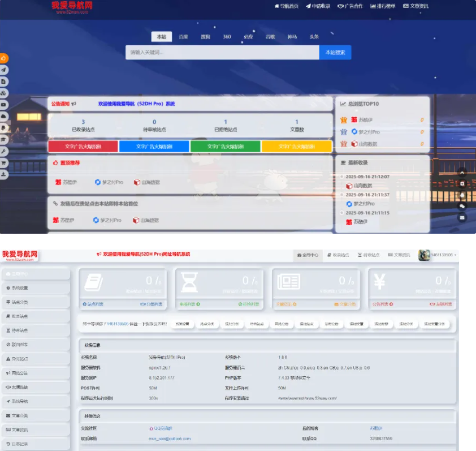The width and height of the screenshot is (476, 451).
Task: Switch to the 360 search tab
Action: pos(227,37)
